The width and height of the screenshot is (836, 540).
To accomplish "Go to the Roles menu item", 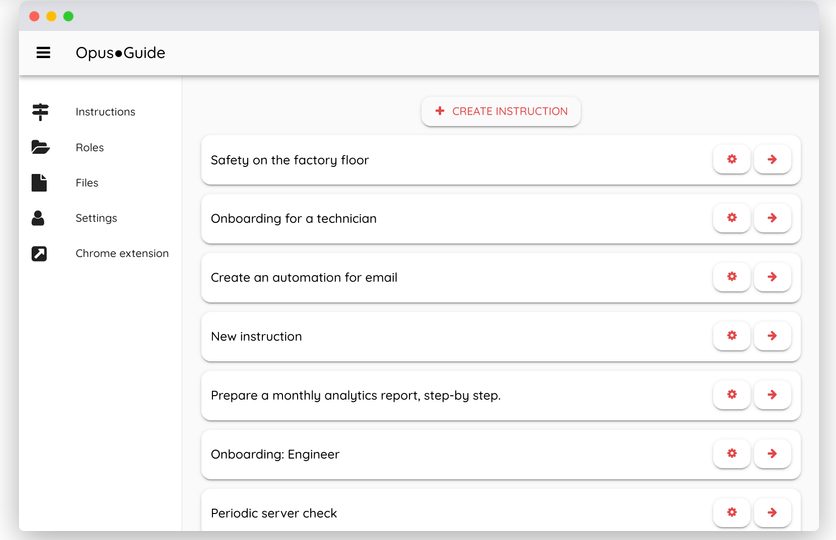I will click(x=90, y=148).
